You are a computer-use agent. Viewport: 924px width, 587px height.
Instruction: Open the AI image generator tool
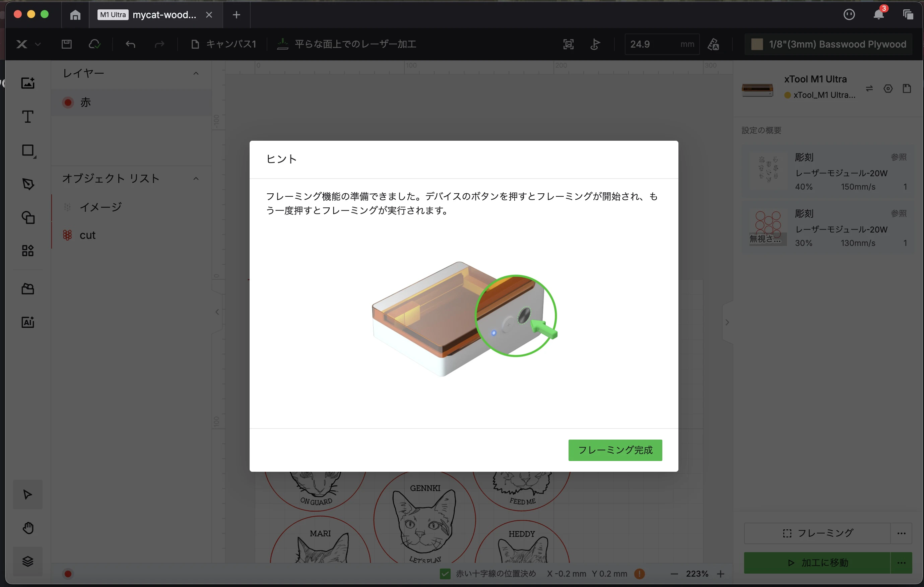27,322
